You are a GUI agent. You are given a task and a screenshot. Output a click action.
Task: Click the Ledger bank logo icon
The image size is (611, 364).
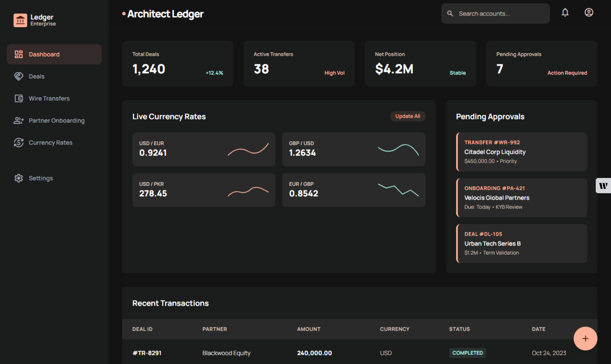click(x=20, y=20)
